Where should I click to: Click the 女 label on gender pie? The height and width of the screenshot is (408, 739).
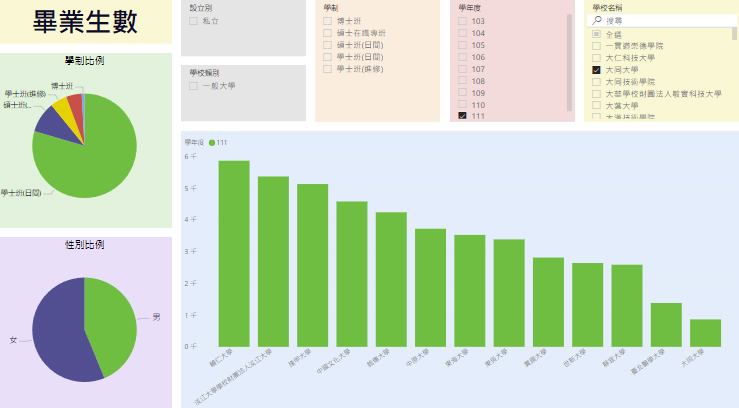13,340
